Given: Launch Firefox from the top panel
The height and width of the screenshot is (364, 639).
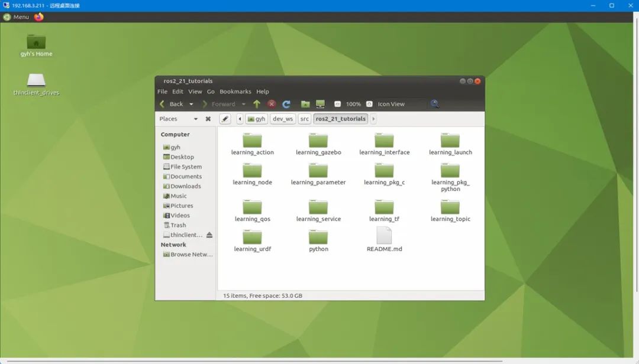Looking at the screenshot, I should pyautogui.click(x=38, y=17).
